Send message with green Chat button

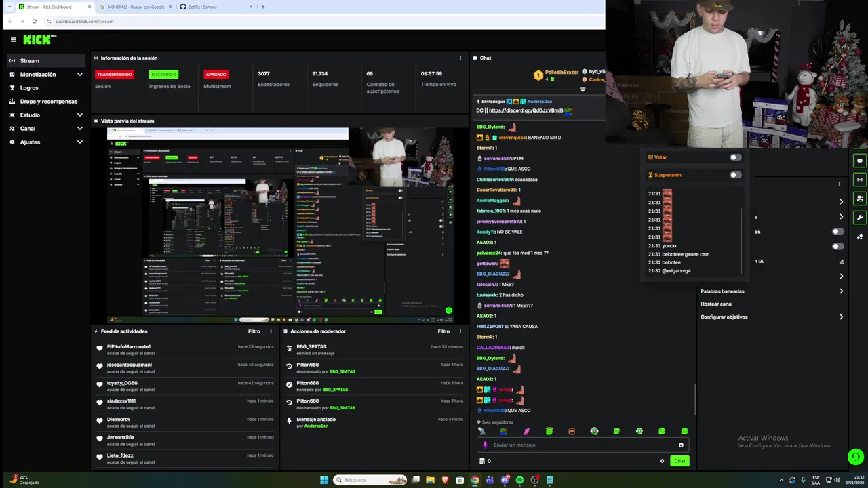pos(679,461)
